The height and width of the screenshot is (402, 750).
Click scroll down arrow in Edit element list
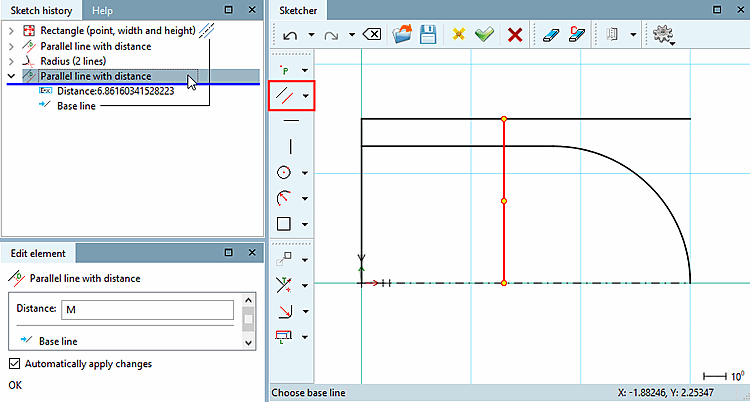point(248,342)
